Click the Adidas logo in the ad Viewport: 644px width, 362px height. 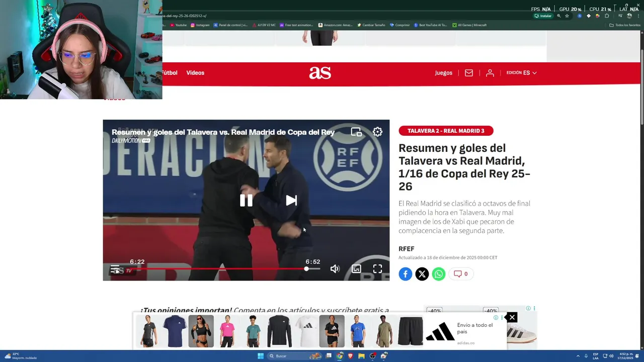[440, 332]
